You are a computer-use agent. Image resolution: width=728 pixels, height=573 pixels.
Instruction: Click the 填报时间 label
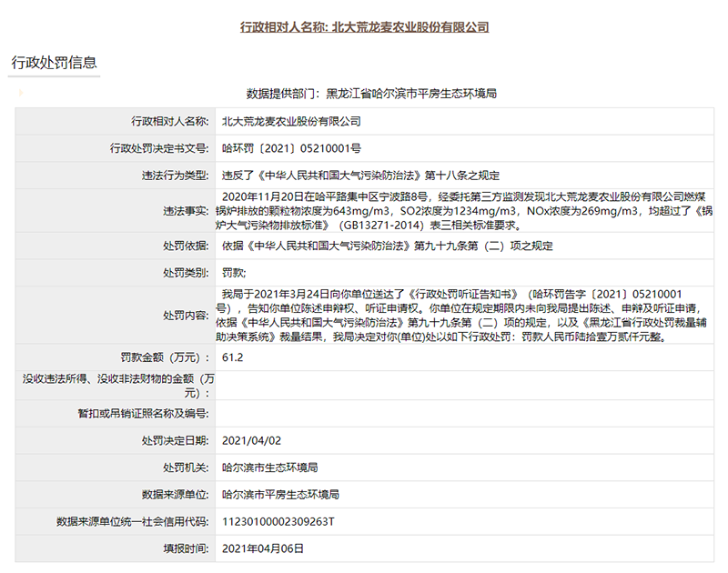[x=186, y=548]
